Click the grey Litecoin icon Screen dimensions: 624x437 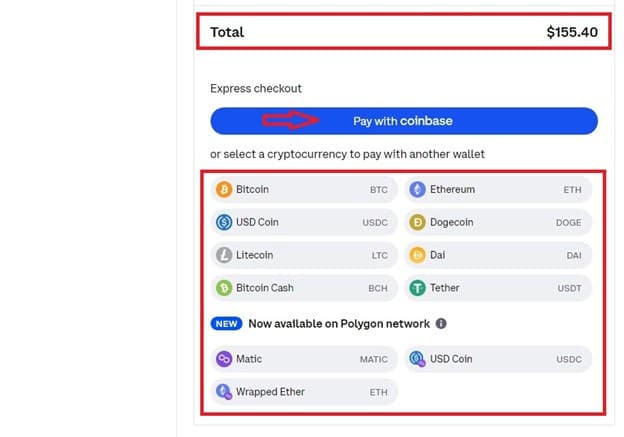[224, 255]
